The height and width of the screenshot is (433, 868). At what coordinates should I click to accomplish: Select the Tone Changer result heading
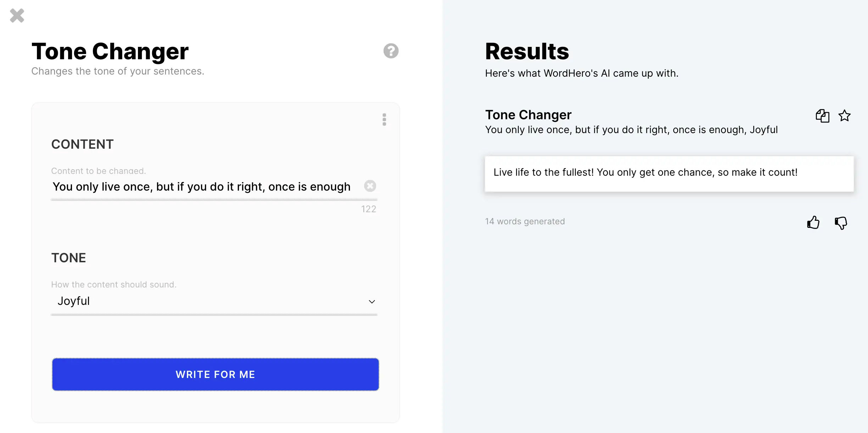[x=528, y=114]
